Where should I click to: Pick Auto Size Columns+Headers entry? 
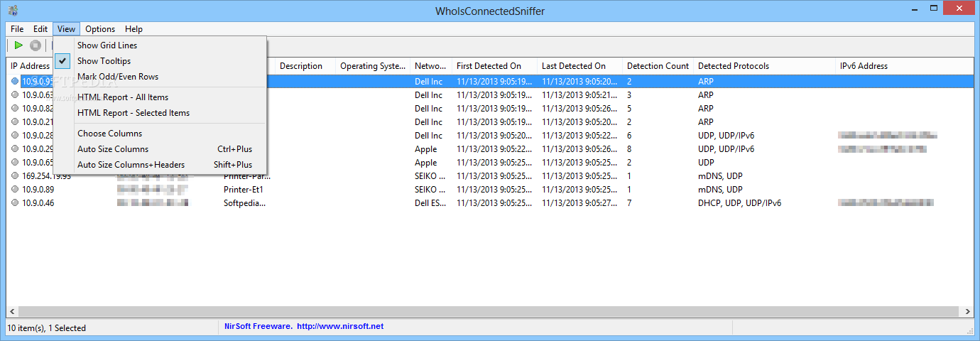click(160, 165)
